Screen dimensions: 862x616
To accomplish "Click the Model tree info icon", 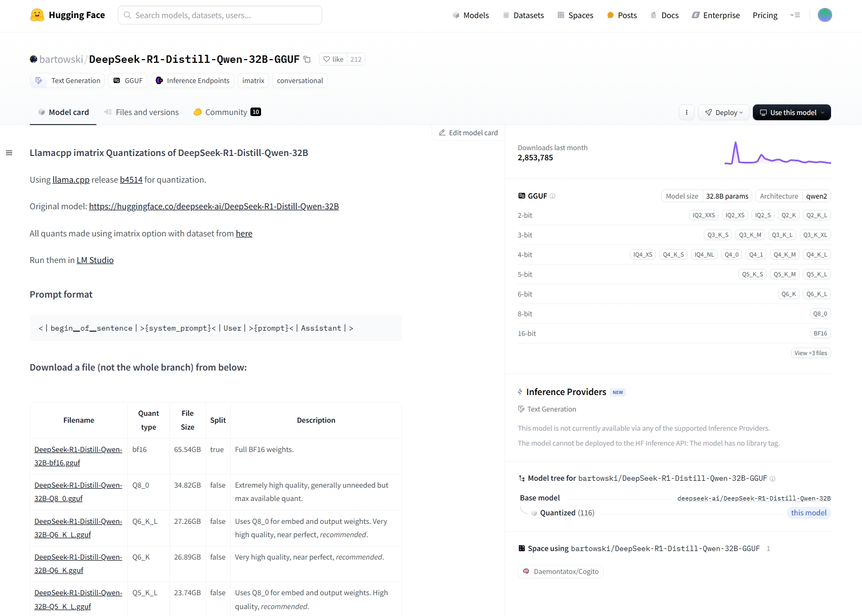I will click(x=772, y=478).
